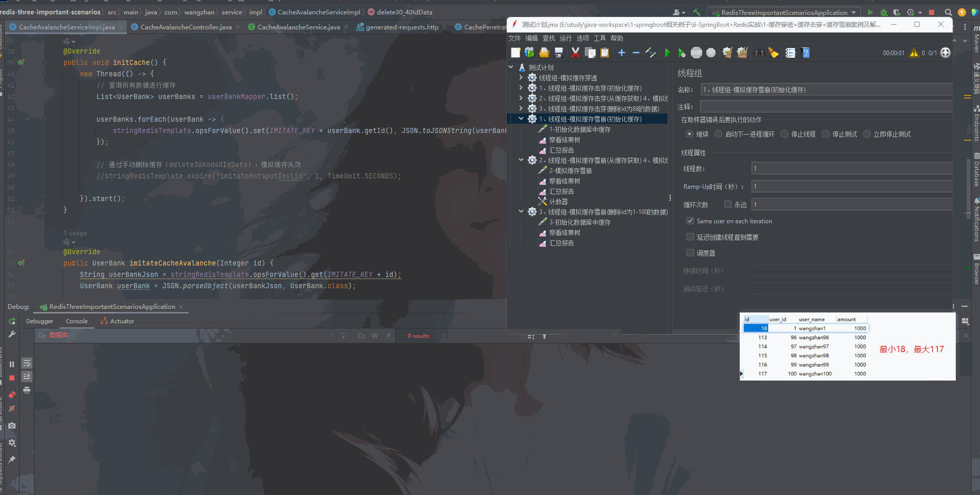980x495 pixels.
Task: Save the JMeter test plan with the disk icon
Action: 558,53
